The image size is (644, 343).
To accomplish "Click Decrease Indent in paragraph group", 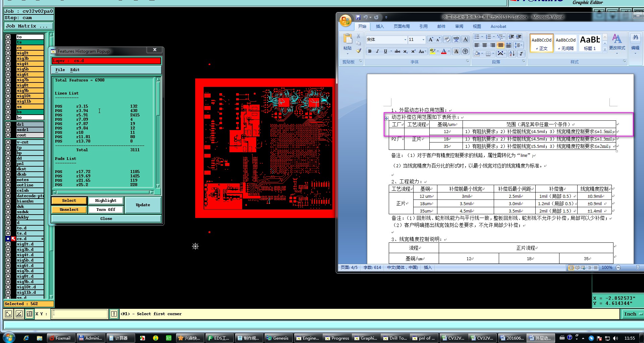I will point(511,37).
